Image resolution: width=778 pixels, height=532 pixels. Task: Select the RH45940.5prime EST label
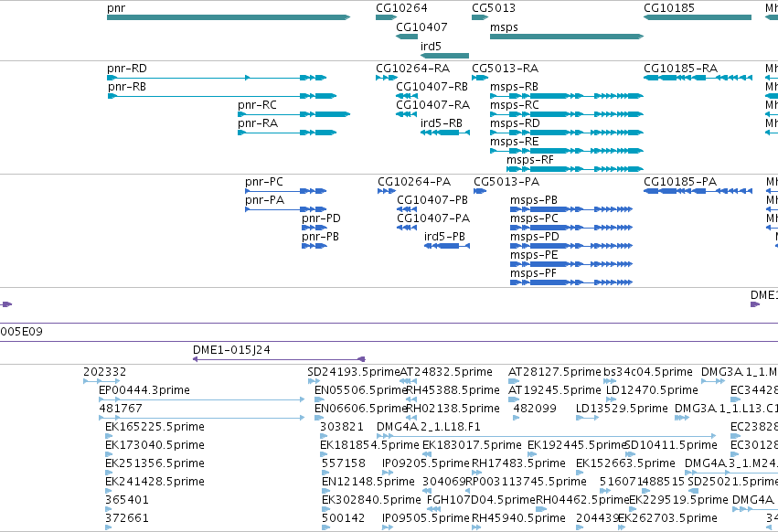[518, 518]
